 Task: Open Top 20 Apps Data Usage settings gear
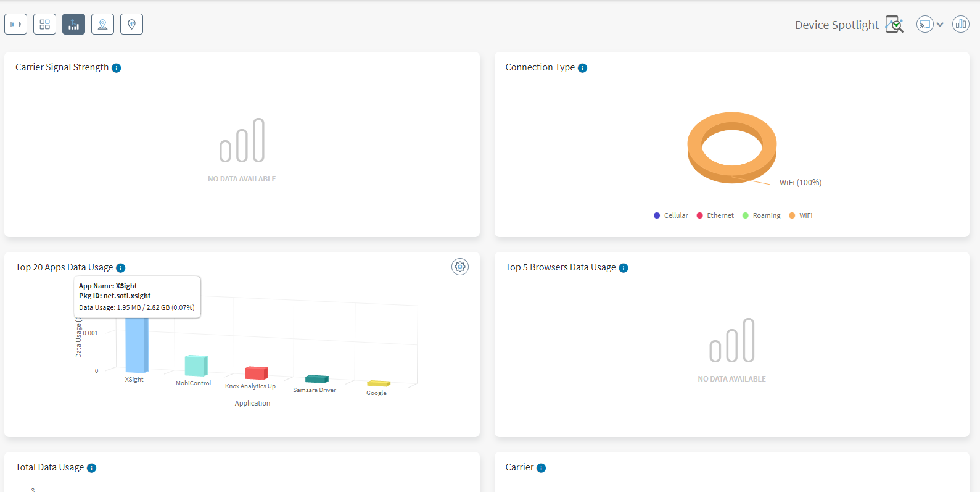click(460, 267)
